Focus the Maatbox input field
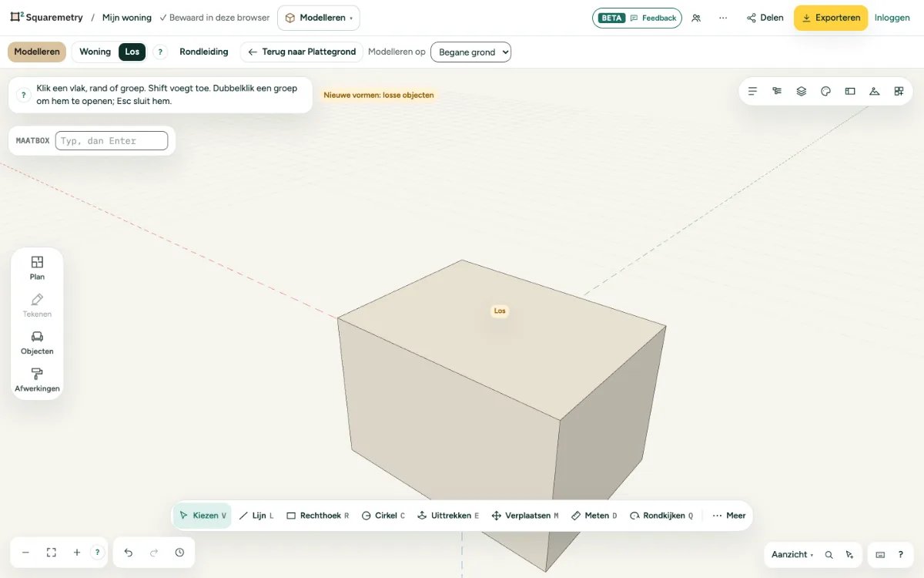This screenshot has height=578, width=924. 112,140
